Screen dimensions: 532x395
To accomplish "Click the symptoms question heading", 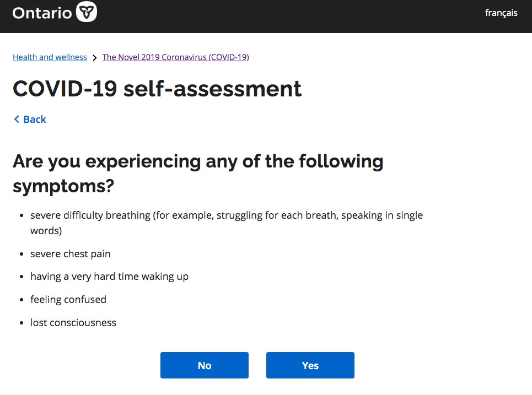I will (x=198, y=173).
